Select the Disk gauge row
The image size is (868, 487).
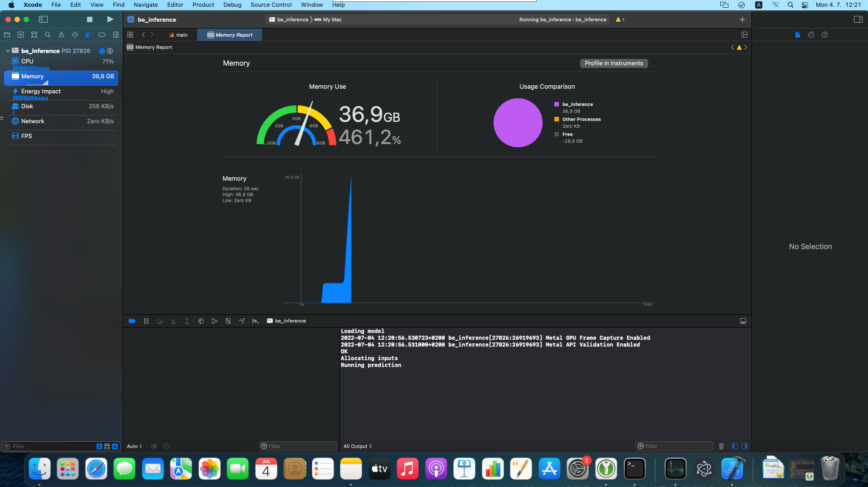click(x=61, y=107)
